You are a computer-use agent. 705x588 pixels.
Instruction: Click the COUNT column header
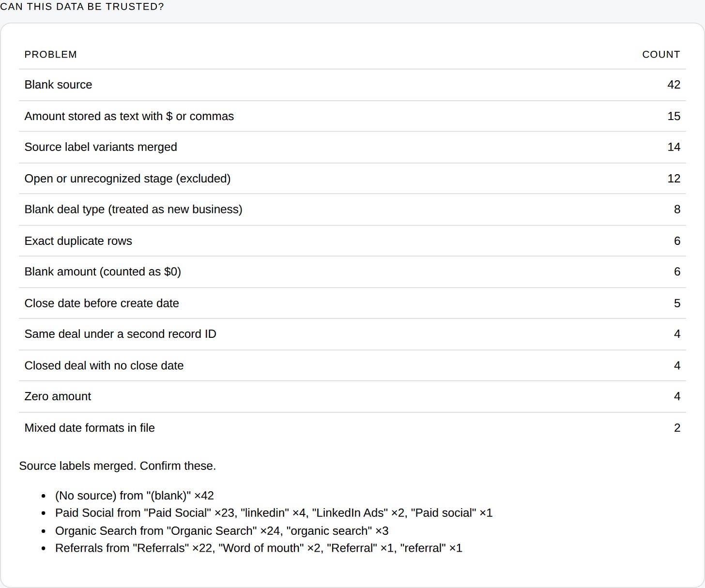(661, 55)
